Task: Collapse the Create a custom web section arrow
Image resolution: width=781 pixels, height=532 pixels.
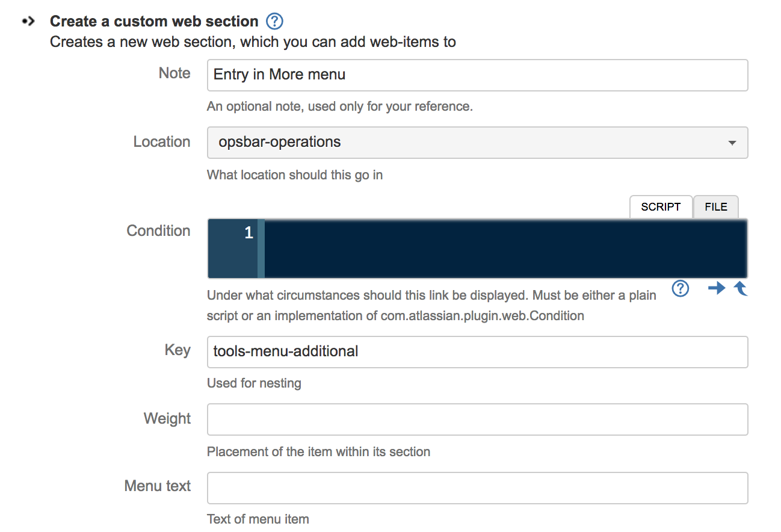Action: (x=28, y=22)
